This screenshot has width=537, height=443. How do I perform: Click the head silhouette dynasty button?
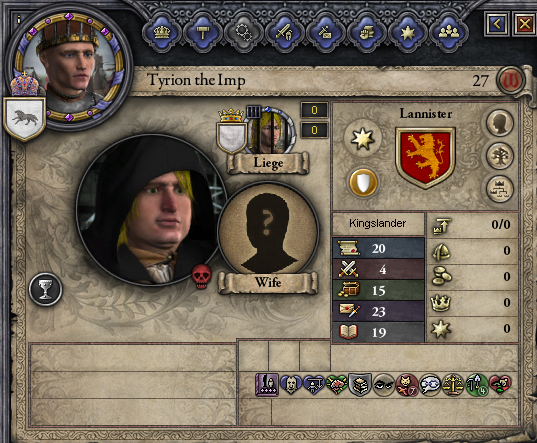[x=500, y=123]
